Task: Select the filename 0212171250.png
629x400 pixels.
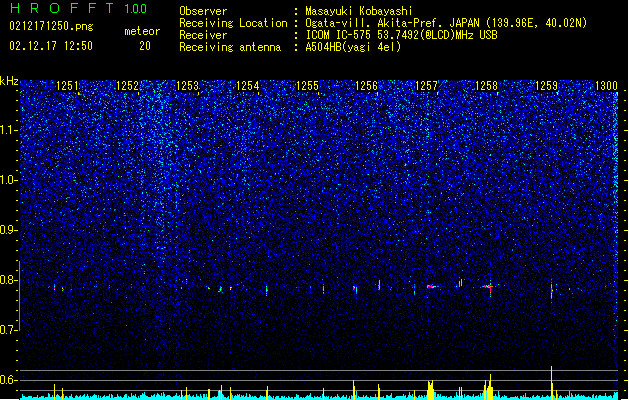Action: [x=51, y=26]
